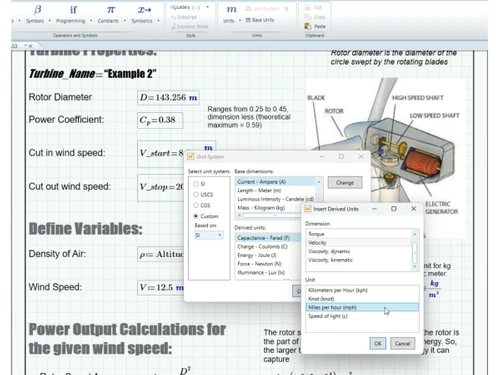Screen dimensions: 500x375
Task: Select Torque in the Dimension list
Action: pos(359,234)
